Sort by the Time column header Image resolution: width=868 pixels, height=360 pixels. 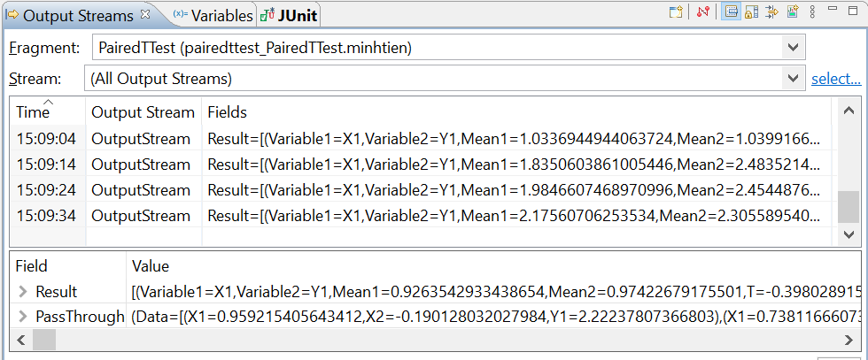(34, 112)
